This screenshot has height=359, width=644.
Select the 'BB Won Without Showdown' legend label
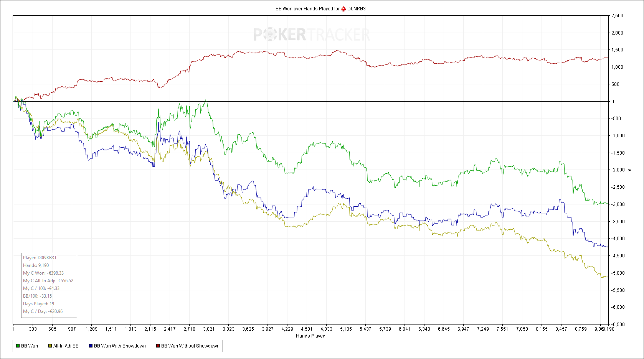[190, 346]
